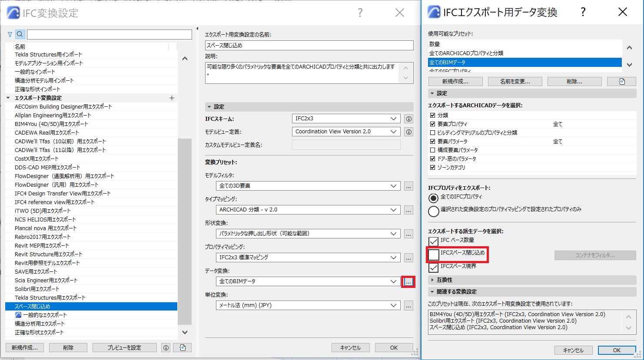Screen dimensions: 644x360
Task: Click 新規作成... button in left dialog
Action: tap(25, 347)
